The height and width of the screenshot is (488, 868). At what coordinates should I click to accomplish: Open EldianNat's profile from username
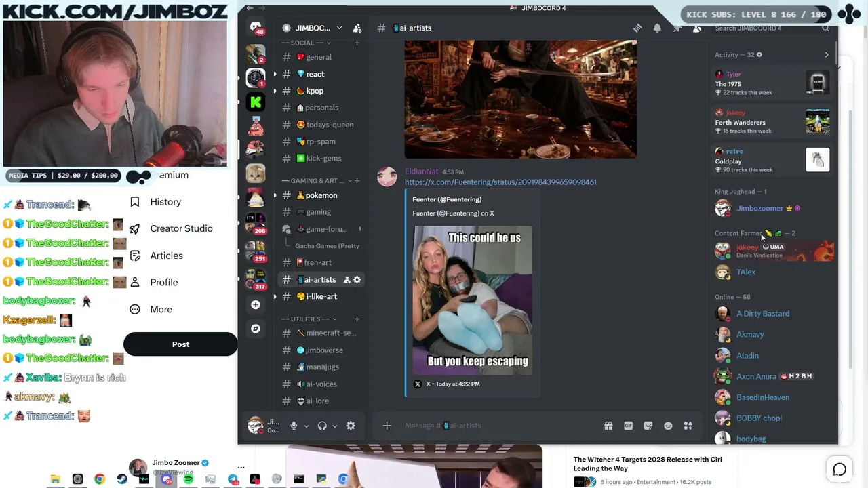[421, 171]
